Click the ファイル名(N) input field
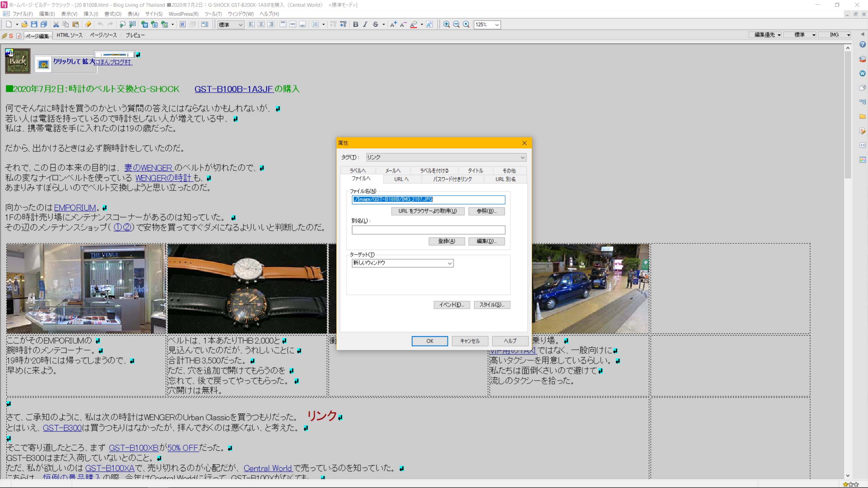 coord(429,200)
